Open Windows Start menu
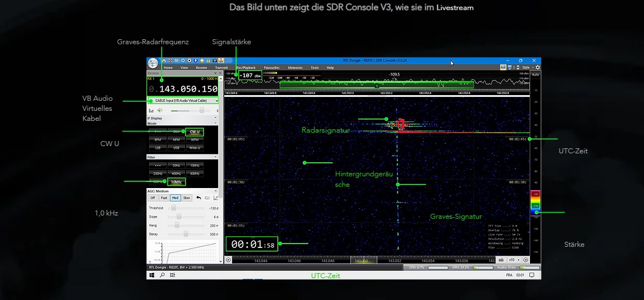The width and height of the screenshot is (644, 300). click(151, 275)
